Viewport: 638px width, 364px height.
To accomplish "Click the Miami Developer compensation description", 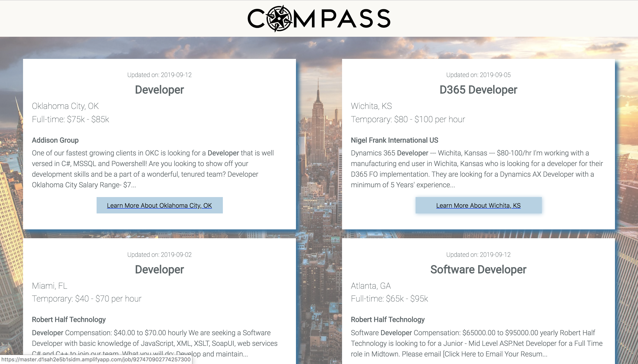I will [x=155, y=343].
